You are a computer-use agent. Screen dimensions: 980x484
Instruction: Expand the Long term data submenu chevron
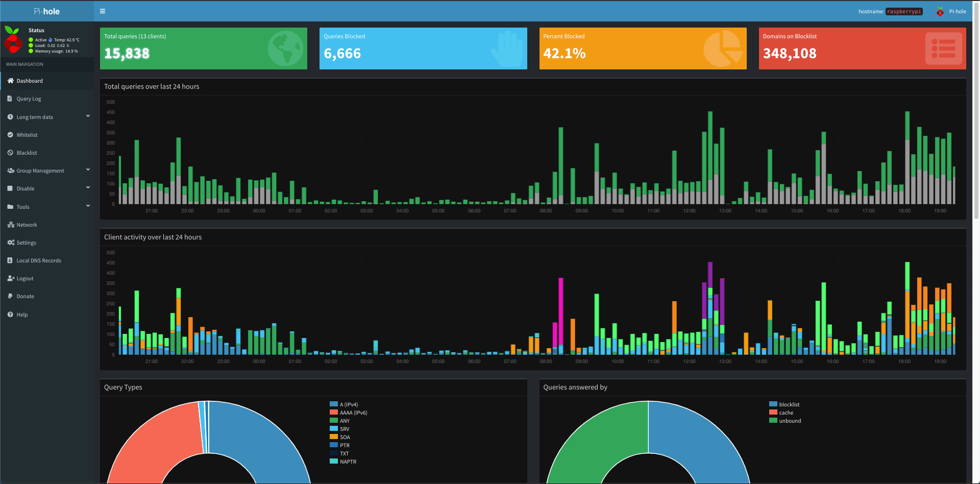(x=88, y=116)
